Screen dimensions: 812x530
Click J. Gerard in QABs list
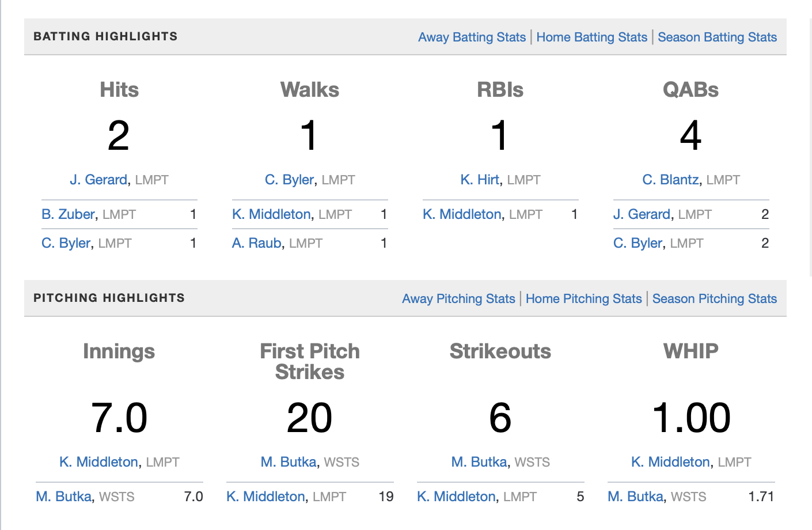click(642, 214)
